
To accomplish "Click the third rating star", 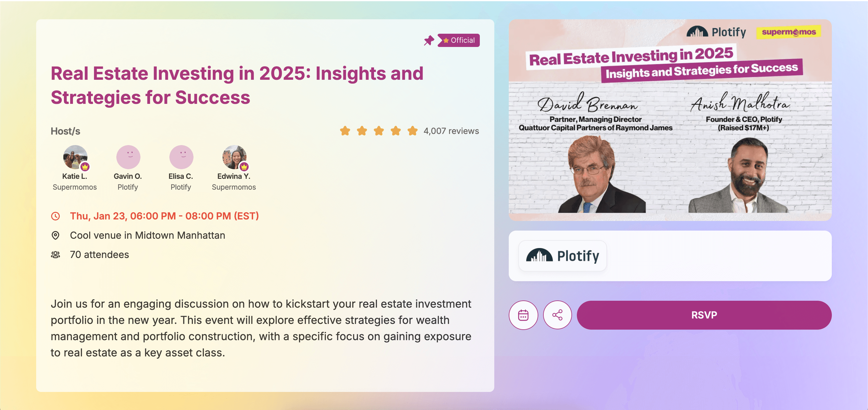I will [x=379, y=131].
